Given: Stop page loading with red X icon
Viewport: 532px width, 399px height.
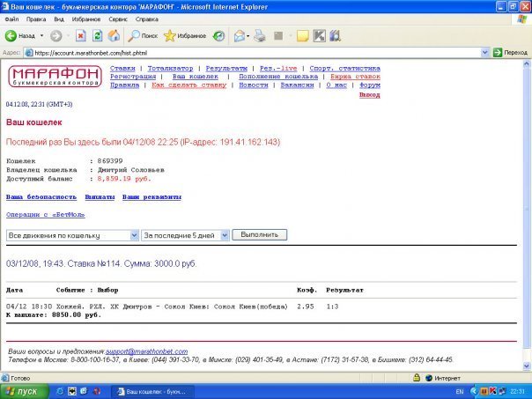Looking at the screenshot, I should pos(80,35).
